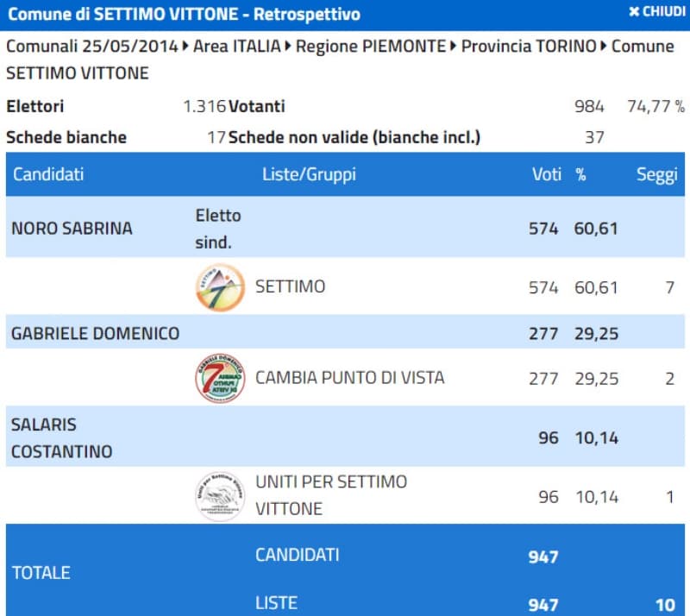Select candidate GABRIELE DOMENICO row
The width and height of the screenshot is (690, 616).
[95, 333]
